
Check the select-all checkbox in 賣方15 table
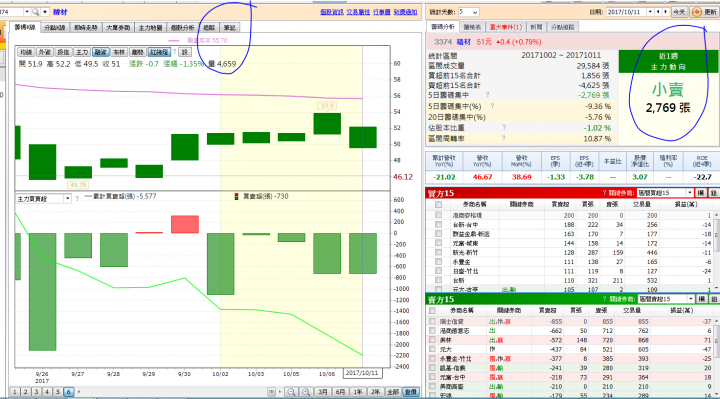click(x=433, y=311)
